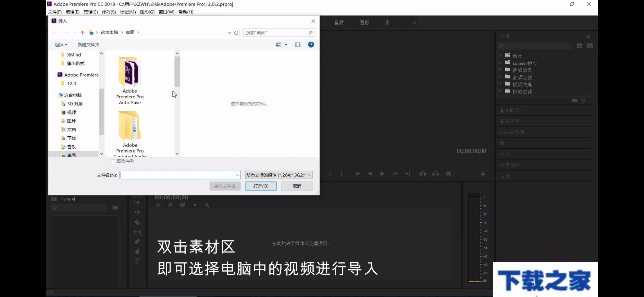Click the step forward one frame icon
Screen dimensions: 644x297
coord(395,174)
